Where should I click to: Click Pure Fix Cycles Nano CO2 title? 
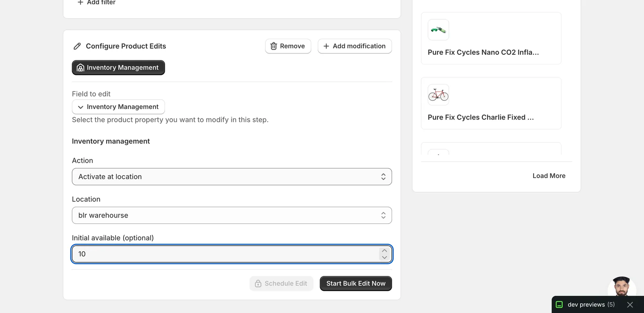(x=483, y=52)
